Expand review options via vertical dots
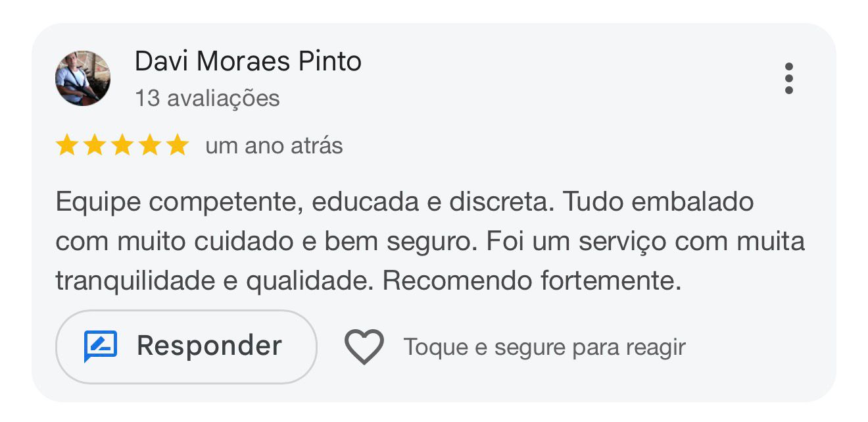868x422 pixels. click(x=790, y=79)
